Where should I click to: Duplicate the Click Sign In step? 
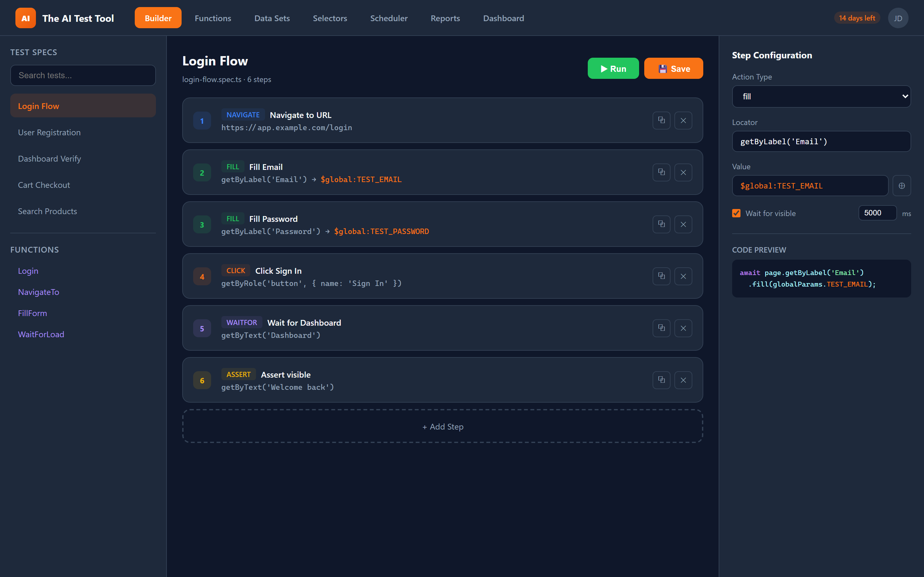[661, 276]
